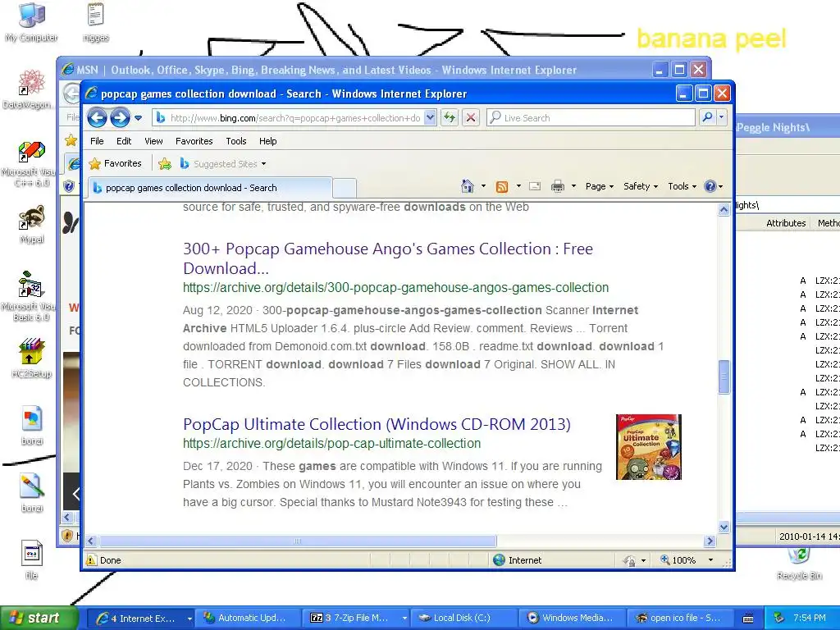The image size is (840, 630).
Task: Click the vertical scrollbar thumb
Action: tap(724, 377)
